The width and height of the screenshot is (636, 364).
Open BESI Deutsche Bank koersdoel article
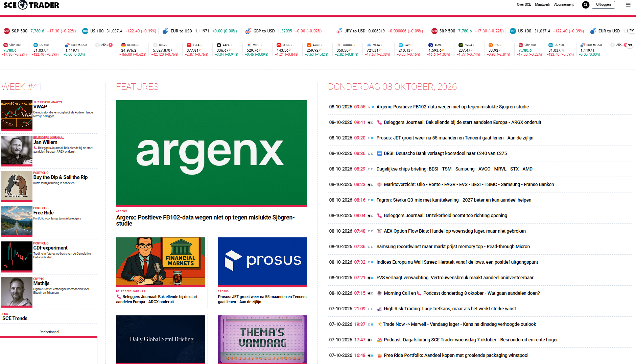click(x=445, y=153)
